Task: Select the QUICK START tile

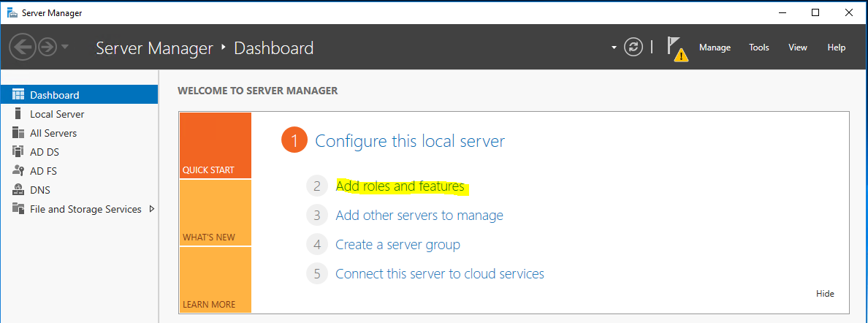Action: click(216, 145)
